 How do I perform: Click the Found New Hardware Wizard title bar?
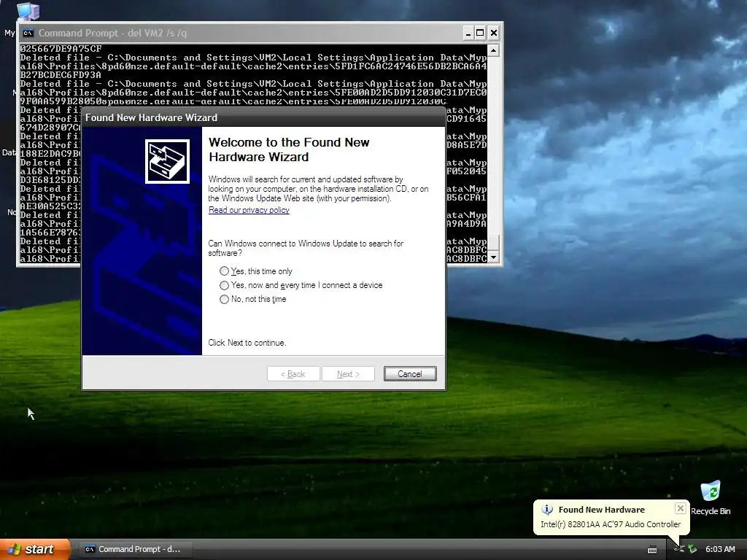click(263, 117)
